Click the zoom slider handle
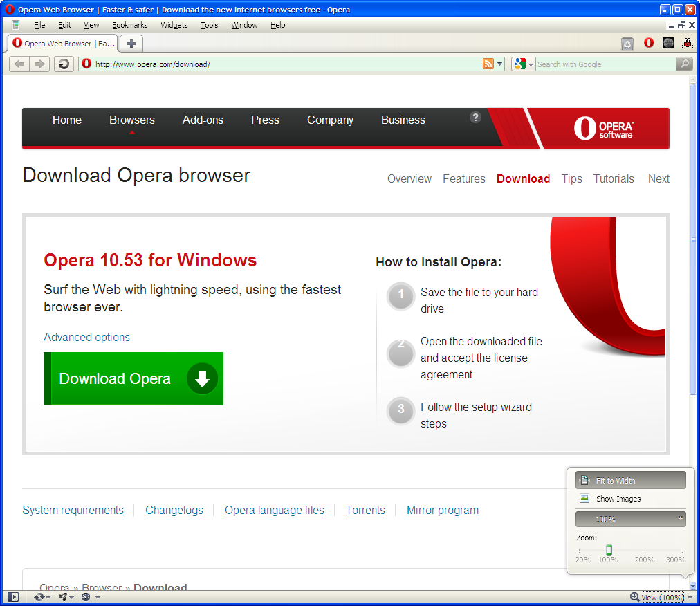 (x=609, y=550)
